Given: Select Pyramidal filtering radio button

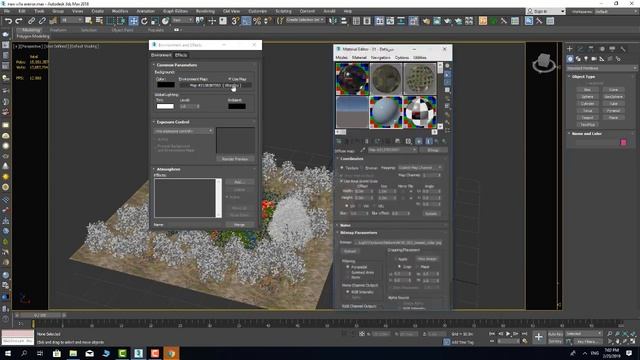Looking at the screenshot, I should pos(348,267).
